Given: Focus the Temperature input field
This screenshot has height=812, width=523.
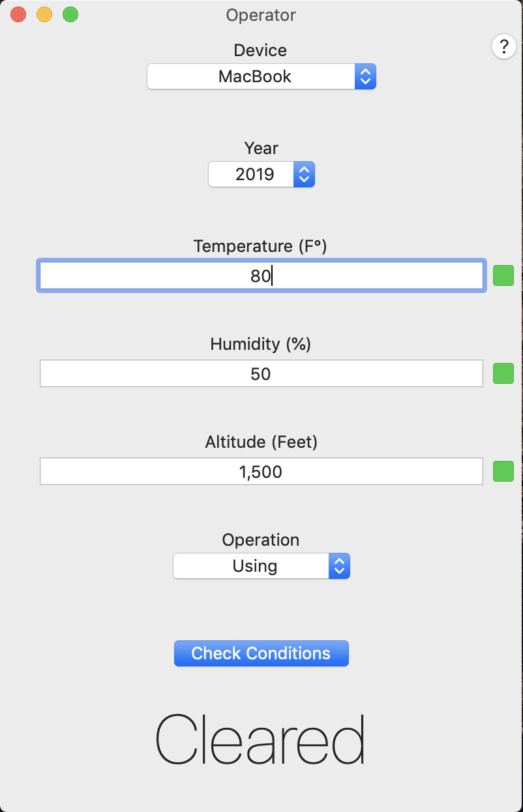Looking at the screenshot, I should [261, 275].
